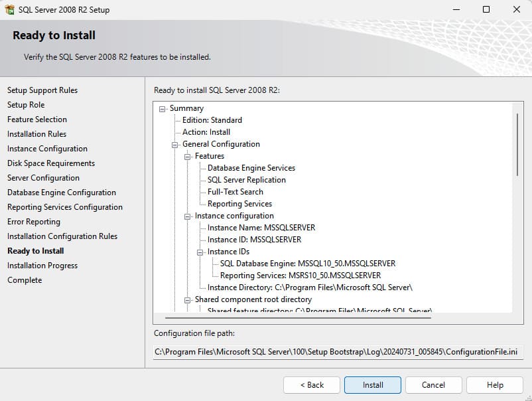Open the Database Engine Configuration step
Viewport: 532px width, 401px height.
click(62, 193)
